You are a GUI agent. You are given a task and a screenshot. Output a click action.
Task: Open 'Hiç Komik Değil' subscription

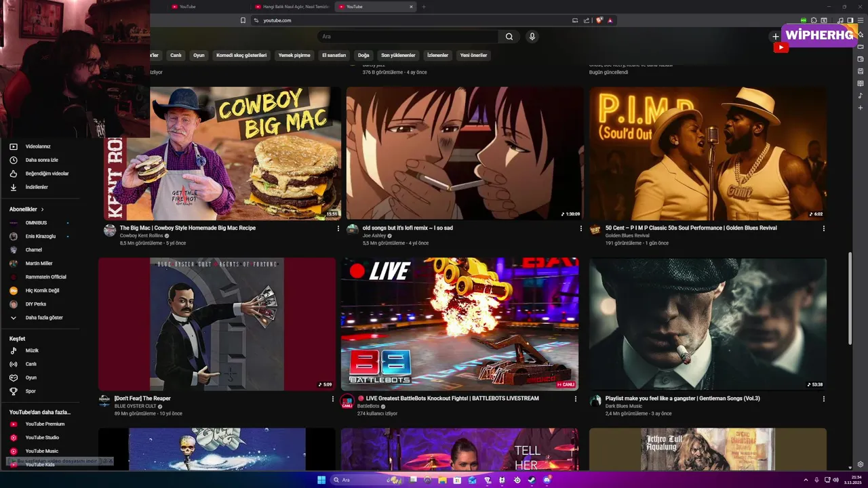point(42,291)
